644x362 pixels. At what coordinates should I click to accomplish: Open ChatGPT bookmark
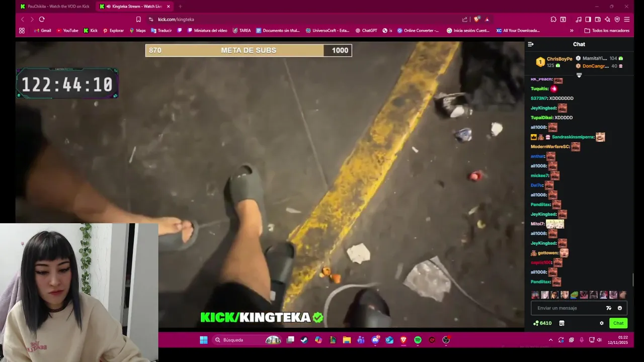pos(366,30)
